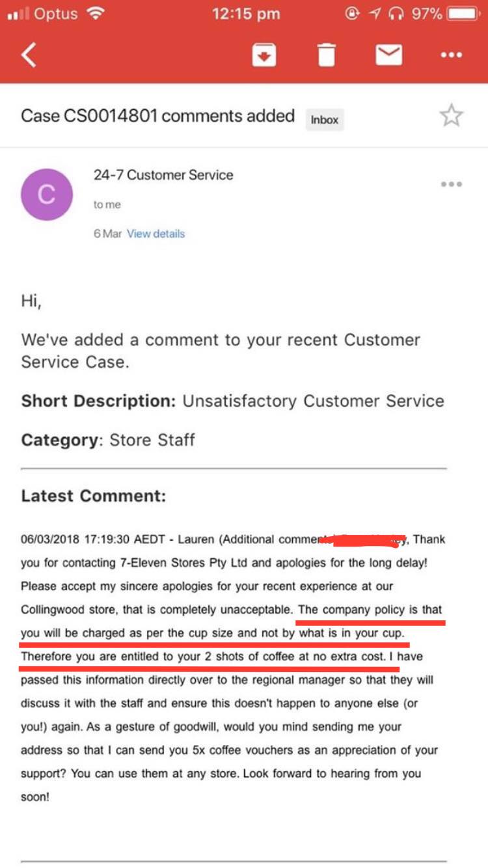Tap the Inbox label tag
The height and width of the screenshot is (868, 488).
point(325,120)
